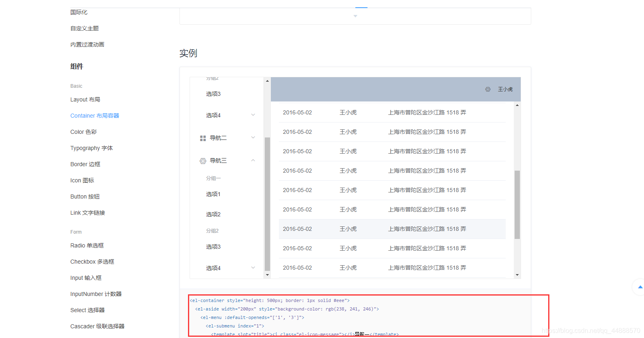Click scroll-up arrow of table scrollbar
Viewport: 644px width, 338px height.
pos(517,105)
